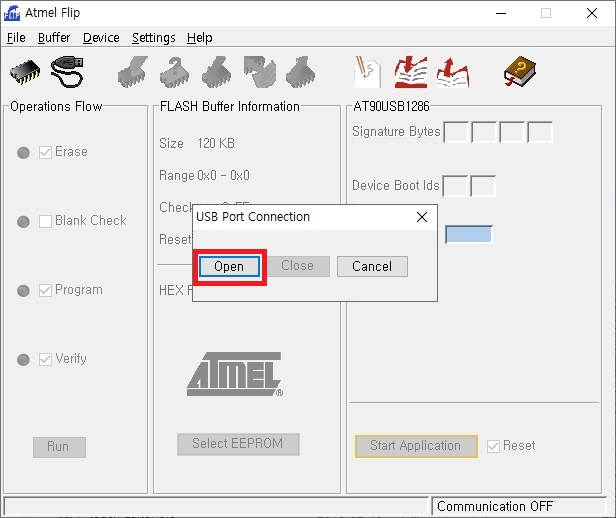
Task: Toggle the Erase checkbox
Action: click(x=46, y=152)
